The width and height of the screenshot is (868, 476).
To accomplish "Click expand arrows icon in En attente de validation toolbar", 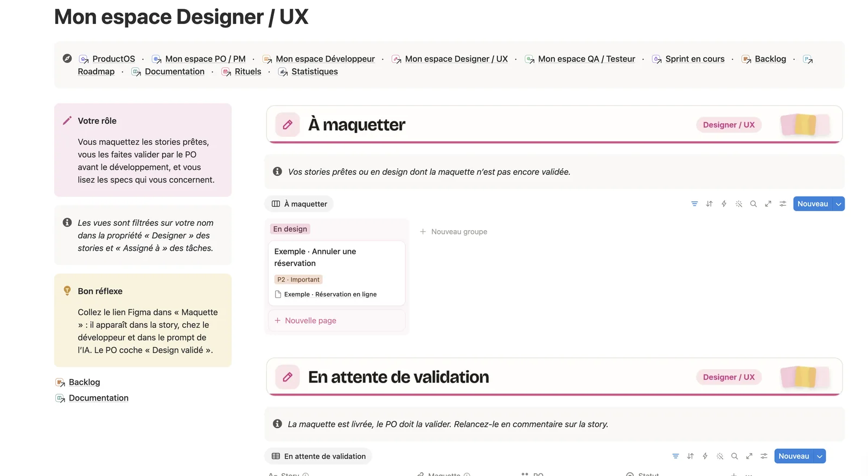I will pos(749,456).
